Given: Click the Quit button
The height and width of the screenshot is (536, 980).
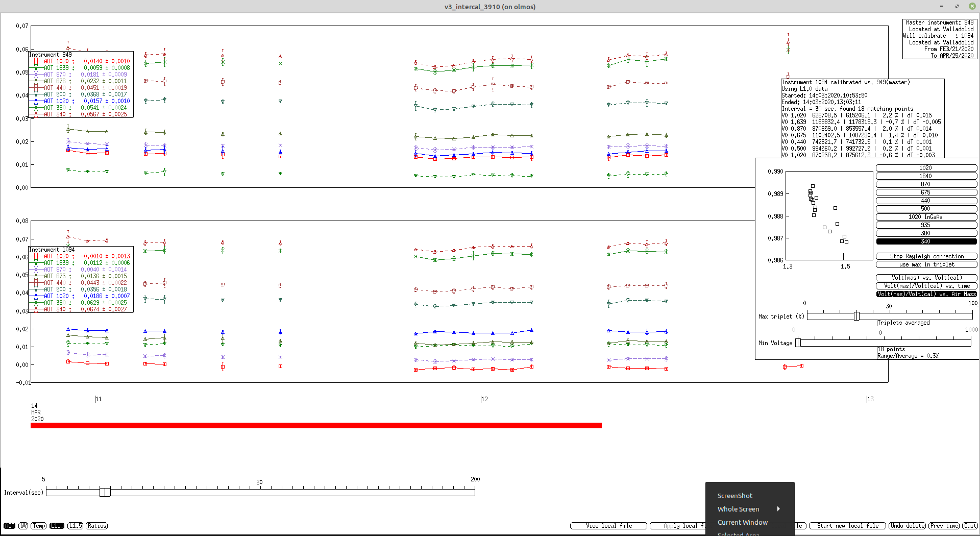Looking at the screenshot, I should (x=970, y=526).
